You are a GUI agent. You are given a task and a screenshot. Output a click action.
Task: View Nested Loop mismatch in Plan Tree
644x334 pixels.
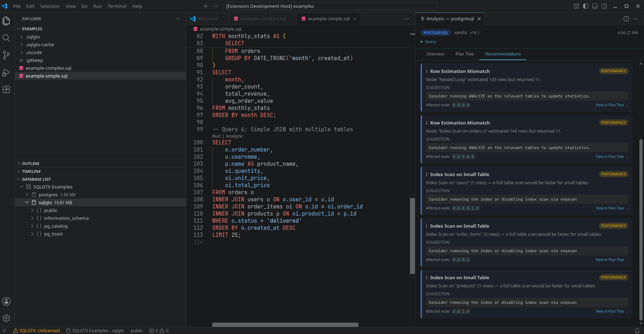coord(612,105)
